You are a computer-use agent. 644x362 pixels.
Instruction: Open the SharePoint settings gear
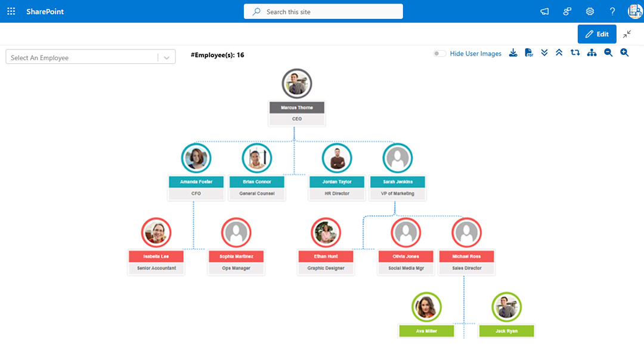(589, 11)
